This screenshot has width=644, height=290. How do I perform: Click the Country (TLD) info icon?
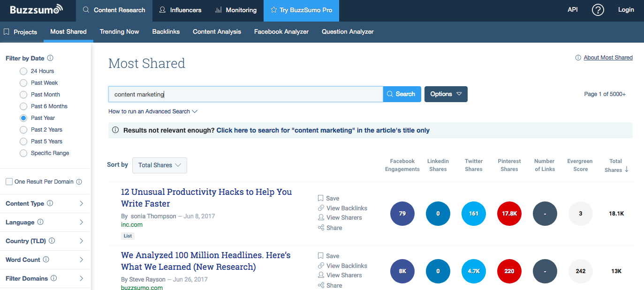tap(52, 241)
